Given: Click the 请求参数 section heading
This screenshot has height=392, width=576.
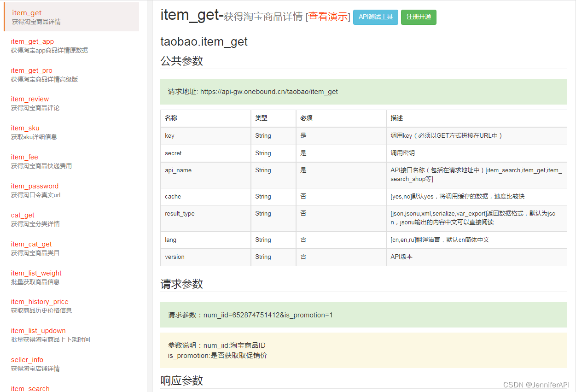Looking at the screenshot, I should [181, 284].
